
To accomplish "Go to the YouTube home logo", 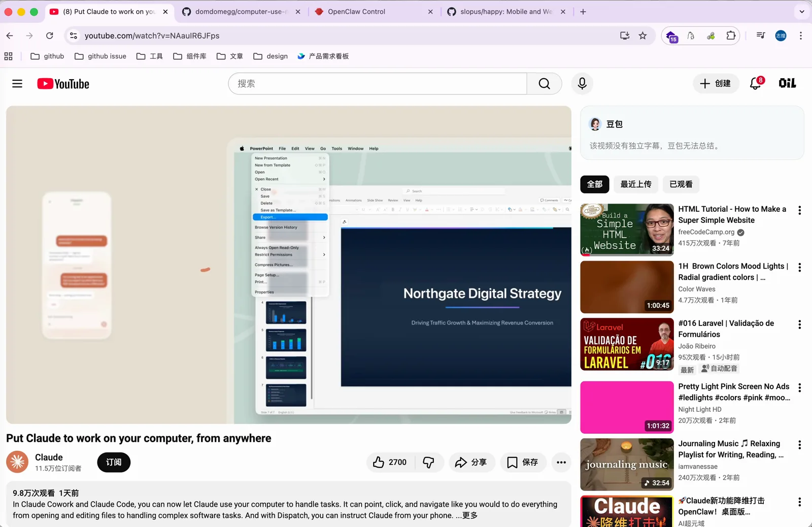I will [x=63, y=84].
